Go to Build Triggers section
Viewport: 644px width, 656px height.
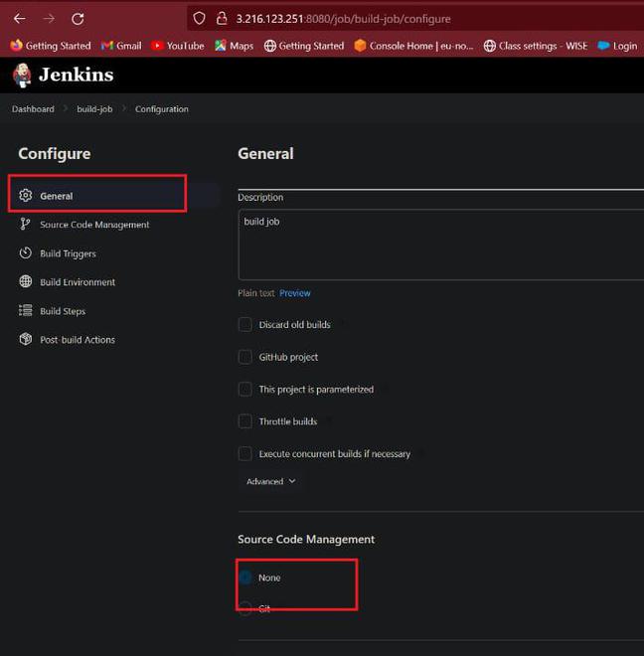tap(68, 253)
